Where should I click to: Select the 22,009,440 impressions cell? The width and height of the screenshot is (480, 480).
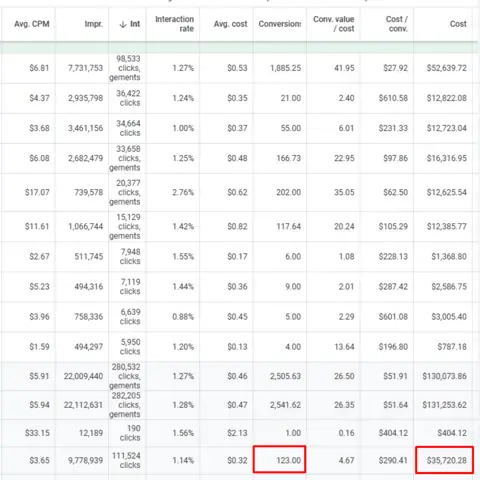click(x=83, y=376)
